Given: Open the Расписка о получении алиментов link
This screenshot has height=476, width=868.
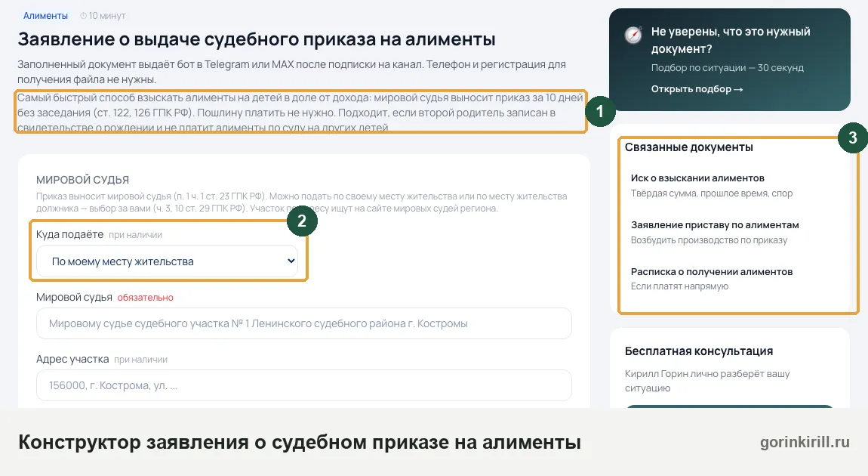Looking at the screenshot, I should click(x=711, y=271).
